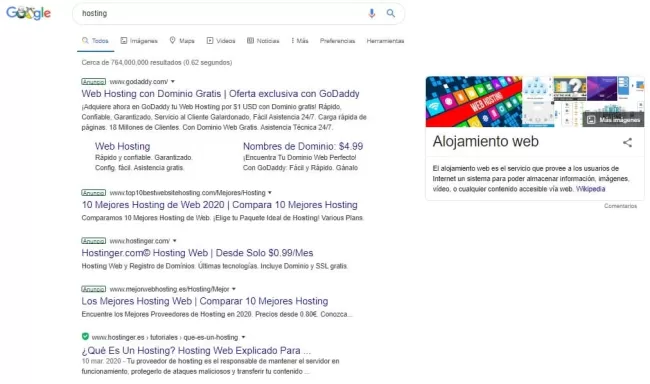Select the Todos tab
The height and width of the screenshot is (384, 650).
pos(95,41)
